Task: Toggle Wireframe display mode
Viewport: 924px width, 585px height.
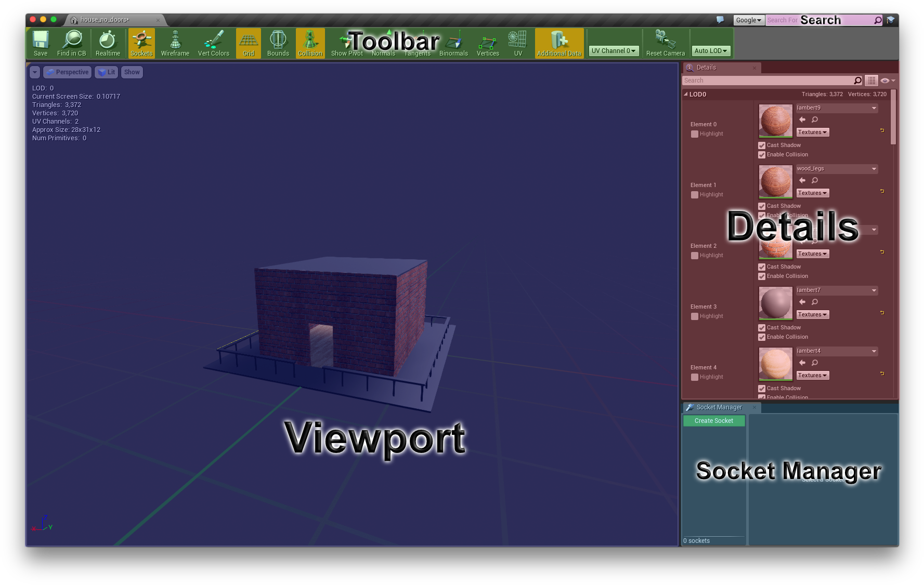Action: 175,43
